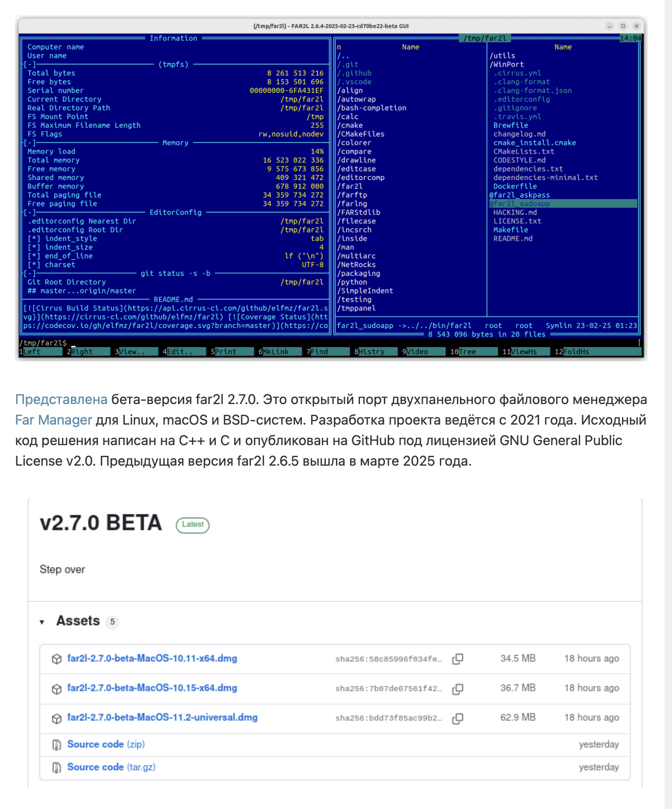Download far2l-2.7.0-beta-MacOS-10.15-x64.dmg

[x=152, y=688]
